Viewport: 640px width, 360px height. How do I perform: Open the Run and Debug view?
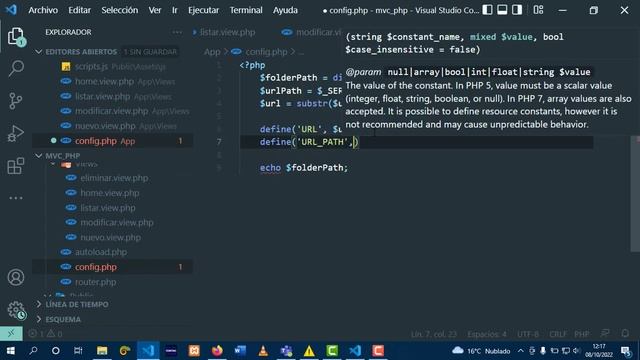tap(16, 133)
